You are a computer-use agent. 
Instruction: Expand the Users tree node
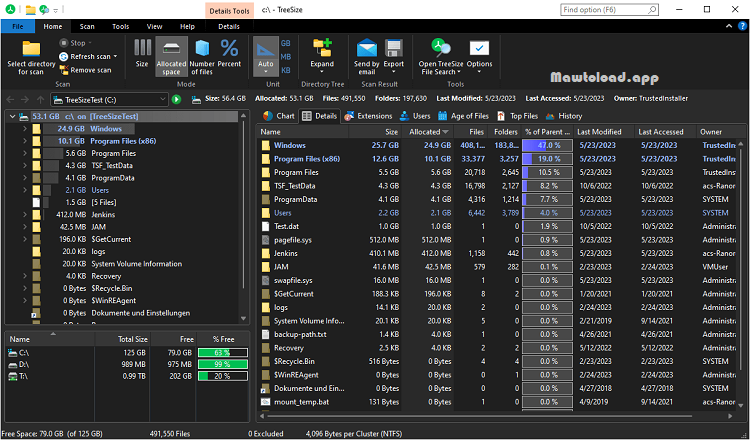pyautogui.click(x=24, y=190)
